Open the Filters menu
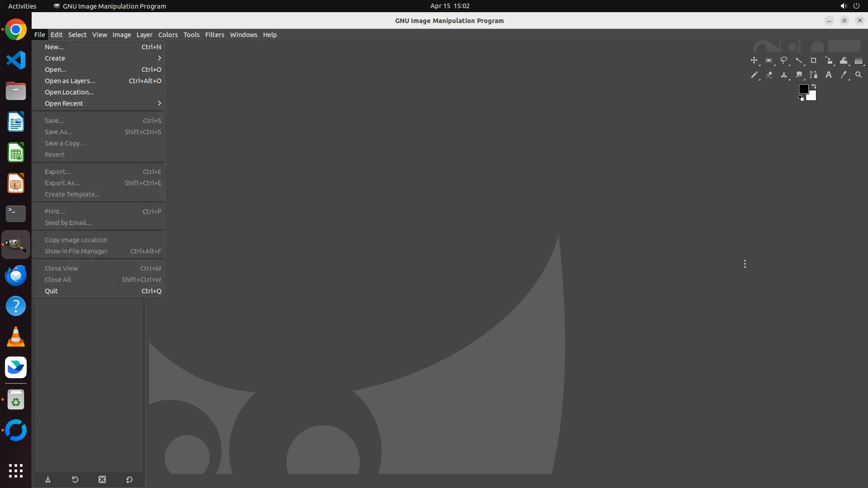The image size is (868, 488). point(214,35)
